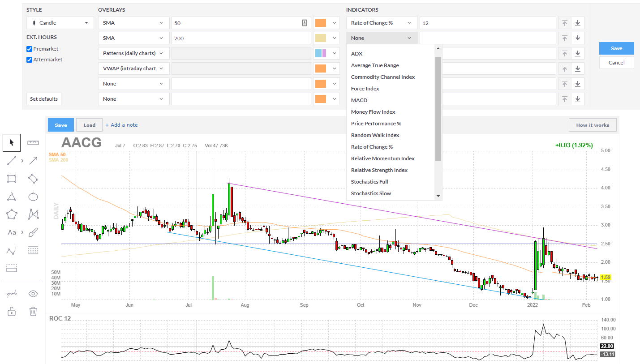
Task: Open the Rate of Change % indicator dropdown
Action: [x=381, y=22]
